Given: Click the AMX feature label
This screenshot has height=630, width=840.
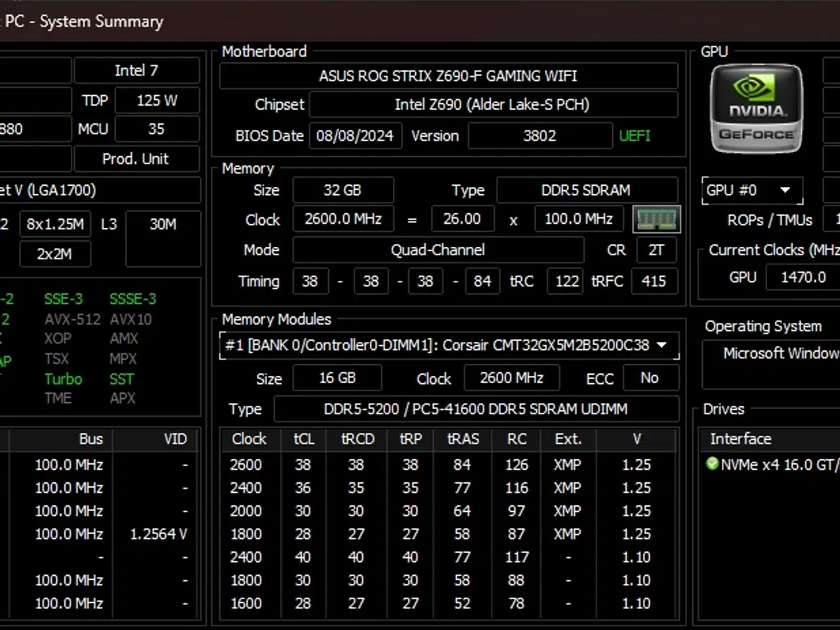Looking at the screenshot, I should (x=124, y=339).
